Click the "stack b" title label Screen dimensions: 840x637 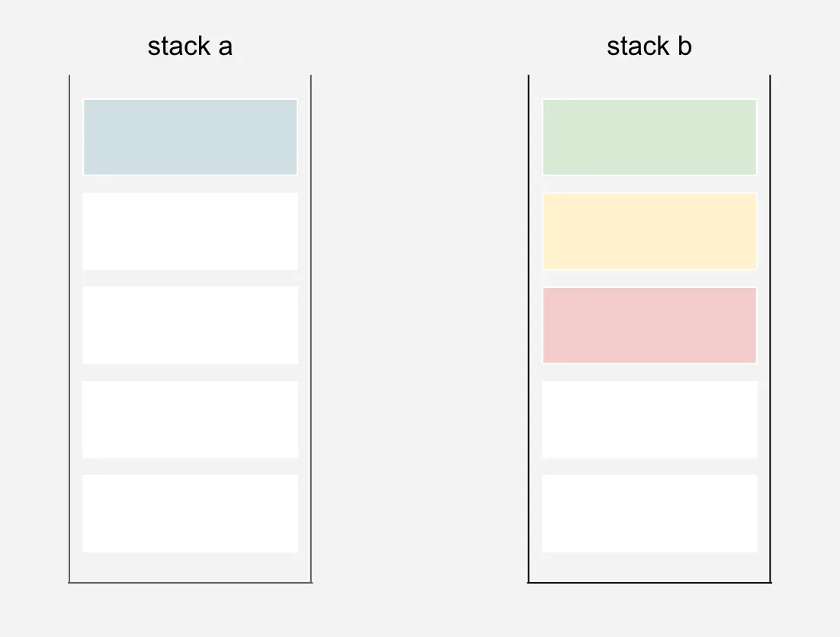649,46
